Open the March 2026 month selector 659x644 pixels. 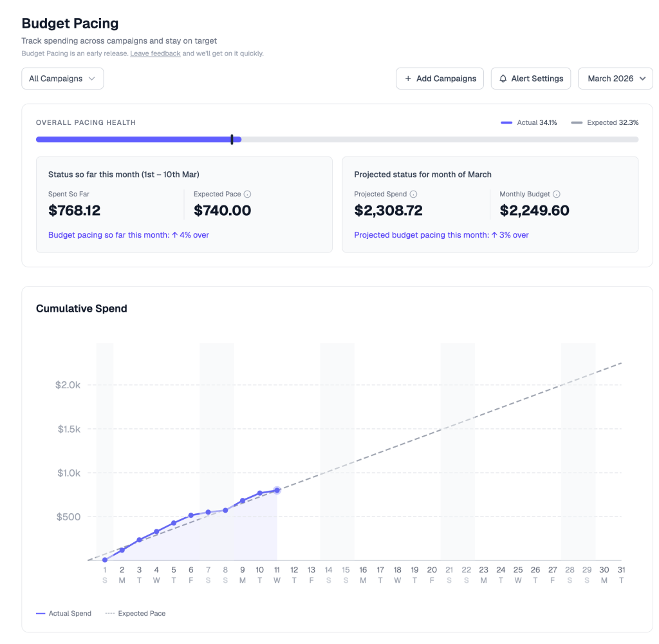pyautogui.click(x=615, y=79)
